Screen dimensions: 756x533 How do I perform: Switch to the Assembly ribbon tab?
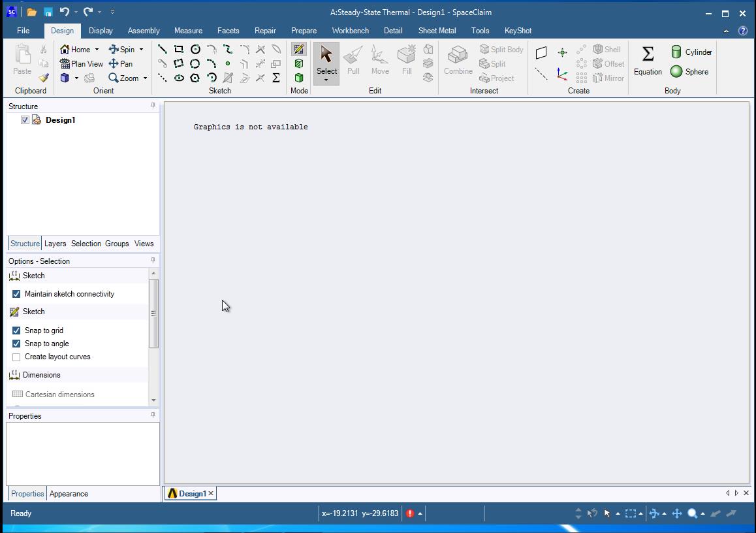point(144,31)
